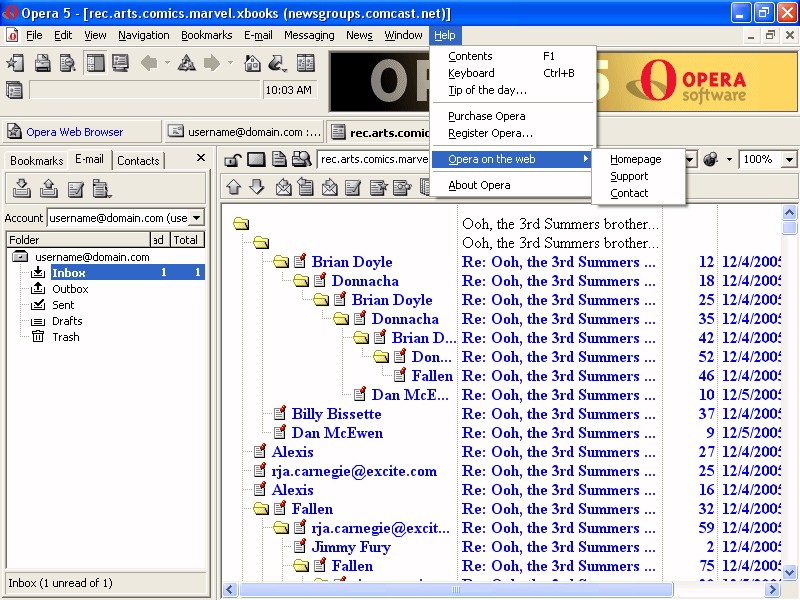Open the Bookmarks panel tab
This screenshot has height=600, width=800.
pos(36,161)
